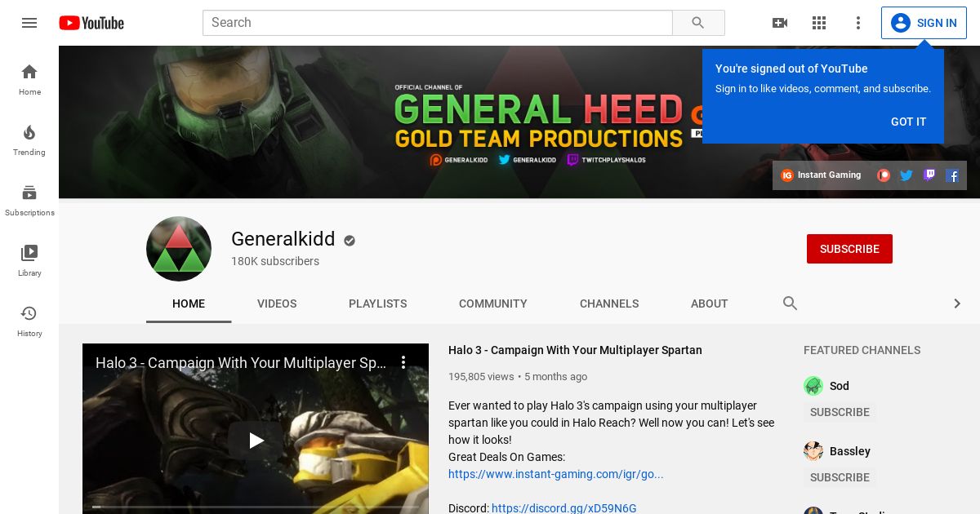Switch to the VIDEOS tab
Screen dimensions: 980x514
pos(277,304)
